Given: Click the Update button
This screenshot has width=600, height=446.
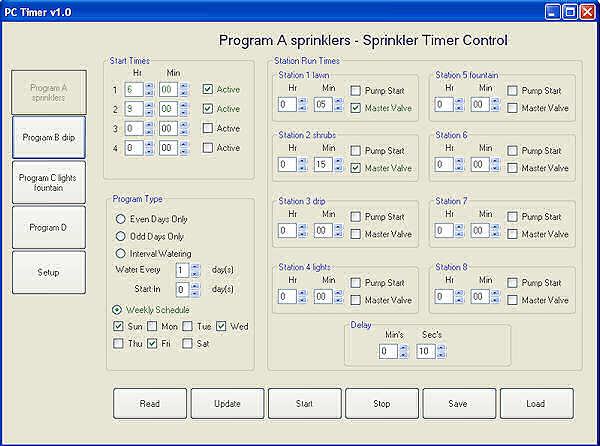Looking at the screenshot, I should click(x=227, y=404).
